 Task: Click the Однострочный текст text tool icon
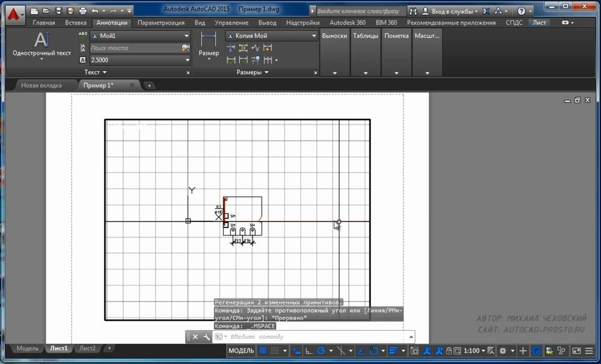point(42,40)
